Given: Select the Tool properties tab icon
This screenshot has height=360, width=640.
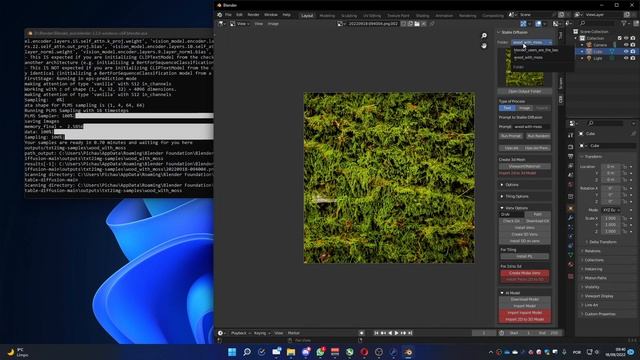Looking at the screenshot, I should click(571, 135).
